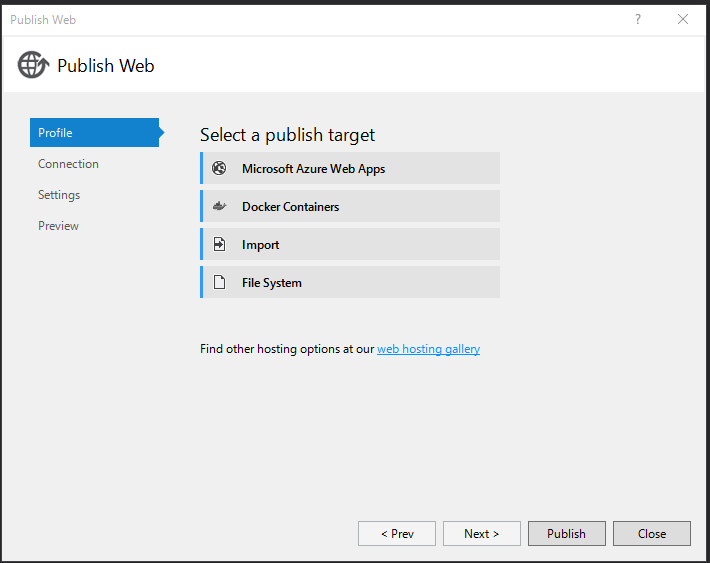This screenshot has height=563, width=710.
Task: Click the Import arrow-document icon
Action: 220,244
